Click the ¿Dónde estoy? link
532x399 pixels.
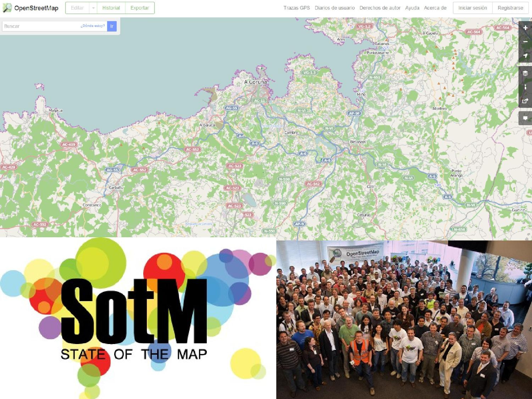[93, 26]
